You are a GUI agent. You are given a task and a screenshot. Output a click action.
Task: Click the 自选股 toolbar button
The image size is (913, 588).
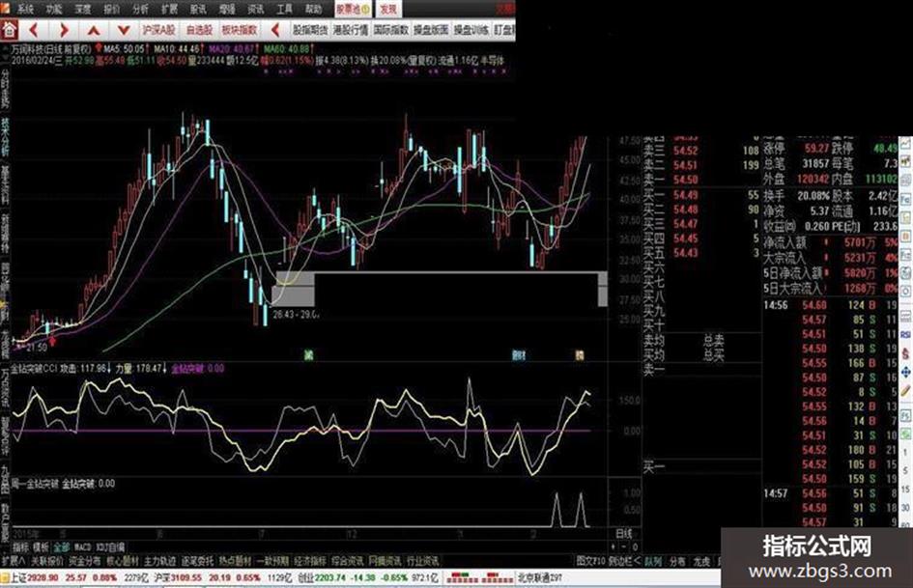coord(199,29)
